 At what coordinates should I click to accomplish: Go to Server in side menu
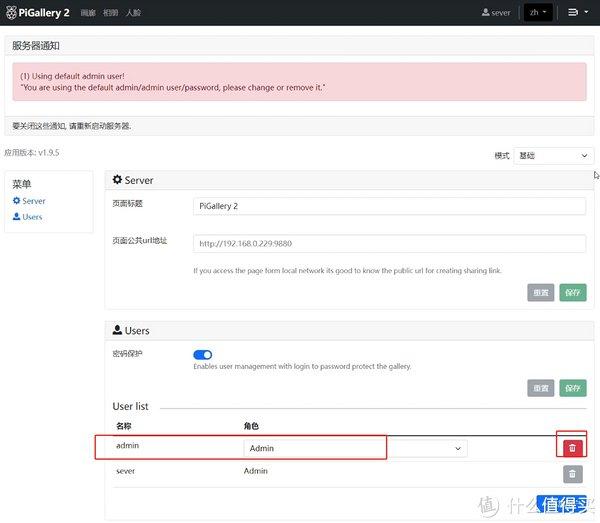click(x=29, y=201)
